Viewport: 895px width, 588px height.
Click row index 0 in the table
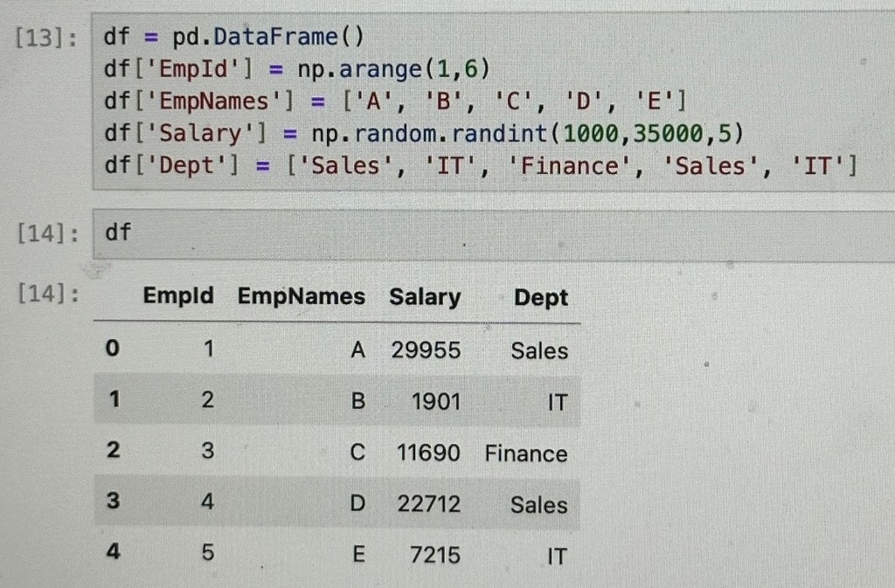point(111,349)
